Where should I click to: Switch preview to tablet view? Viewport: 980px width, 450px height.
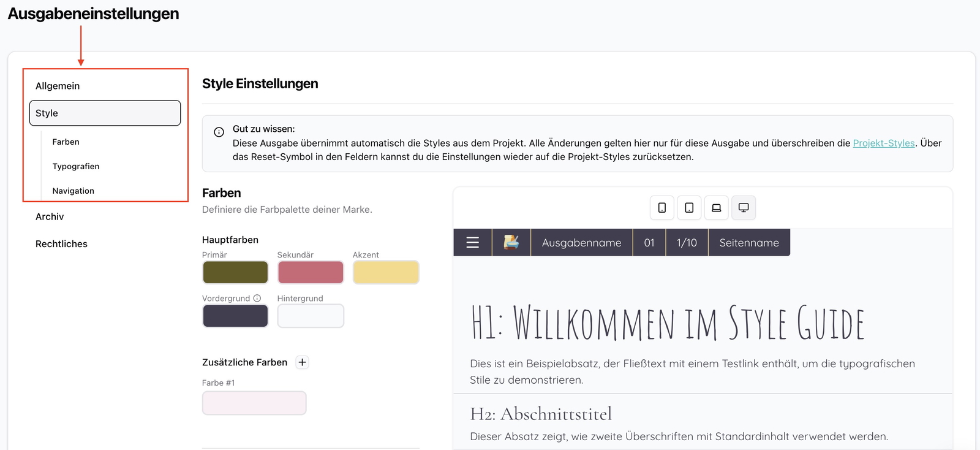click(x=689, y=208)
